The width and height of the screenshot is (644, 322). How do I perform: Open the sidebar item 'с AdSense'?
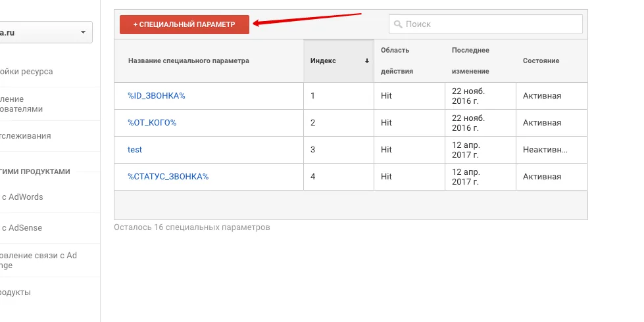click(x=22, y=227)
